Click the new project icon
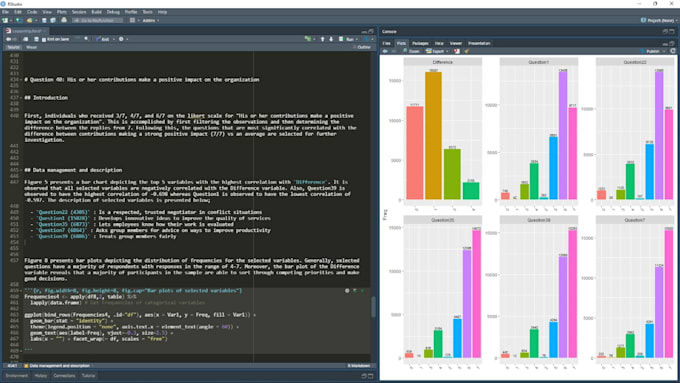 18,20
